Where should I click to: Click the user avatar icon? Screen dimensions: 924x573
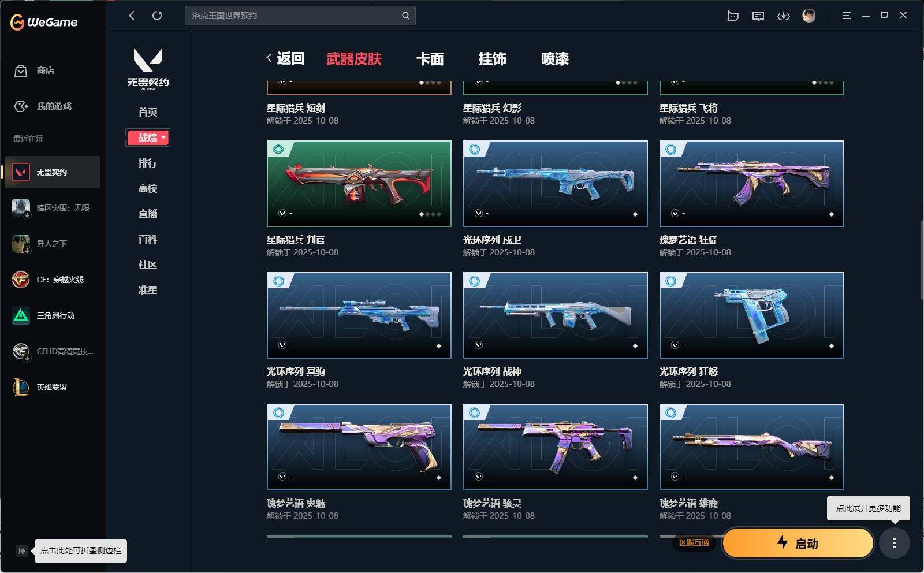809,16
